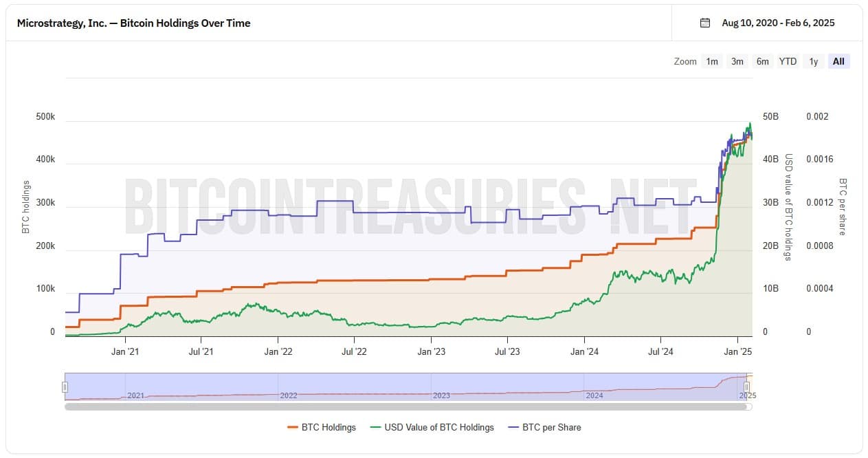Click the 2024 marker in the navigator
Screen dimensions: 868x458
(594, 396)
